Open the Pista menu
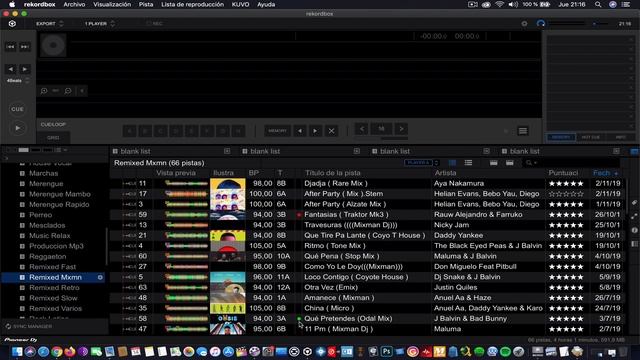The height and width of the screenshot is (360, 640). pyautogui.click(x=146, y=4)
